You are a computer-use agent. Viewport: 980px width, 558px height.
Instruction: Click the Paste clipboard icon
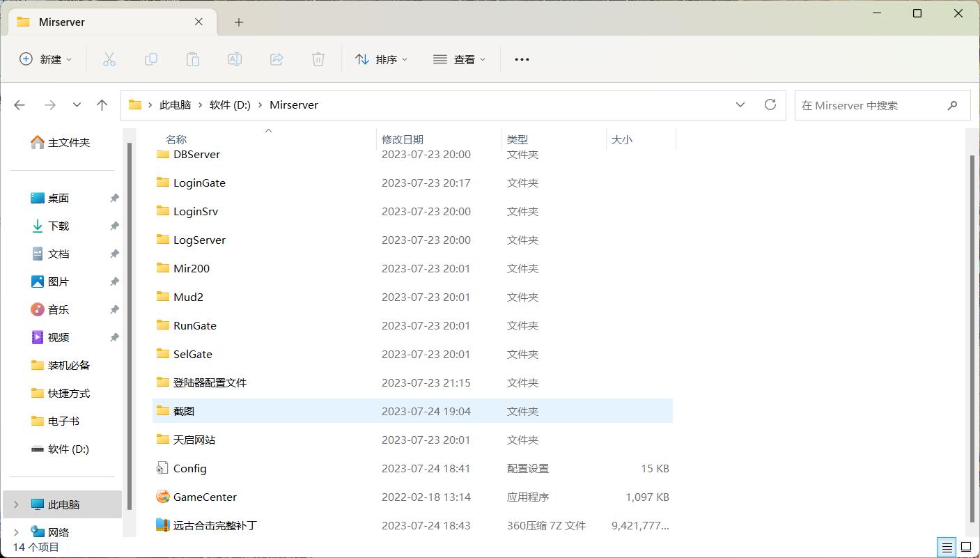[x=193, y=60]
